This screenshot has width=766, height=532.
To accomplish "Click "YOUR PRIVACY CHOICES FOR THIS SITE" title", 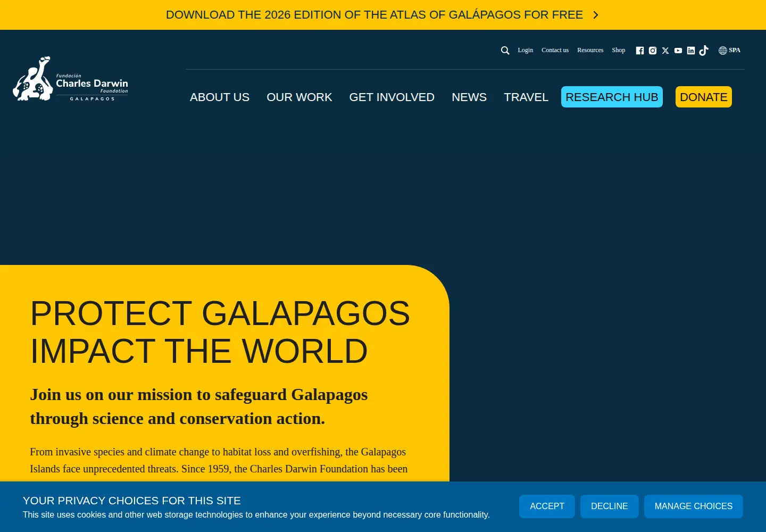I will tap(132, 501).
